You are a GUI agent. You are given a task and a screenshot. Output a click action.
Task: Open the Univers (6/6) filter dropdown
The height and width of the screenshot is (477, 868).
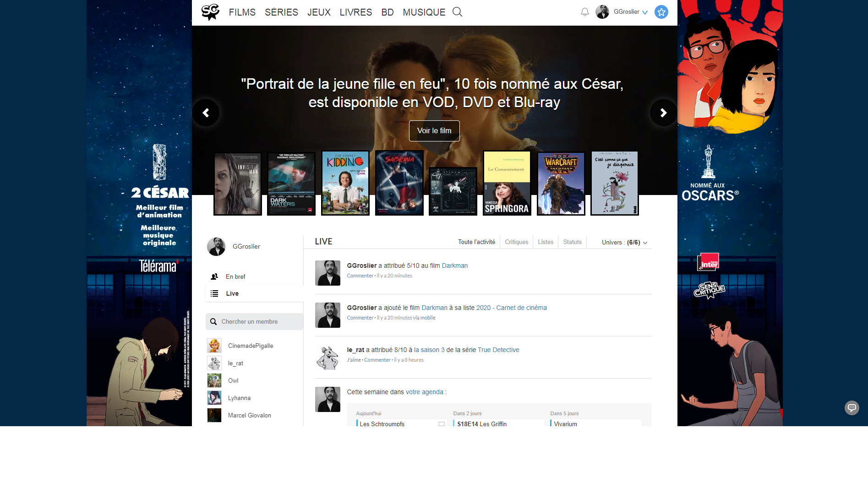tap(624, 242)
